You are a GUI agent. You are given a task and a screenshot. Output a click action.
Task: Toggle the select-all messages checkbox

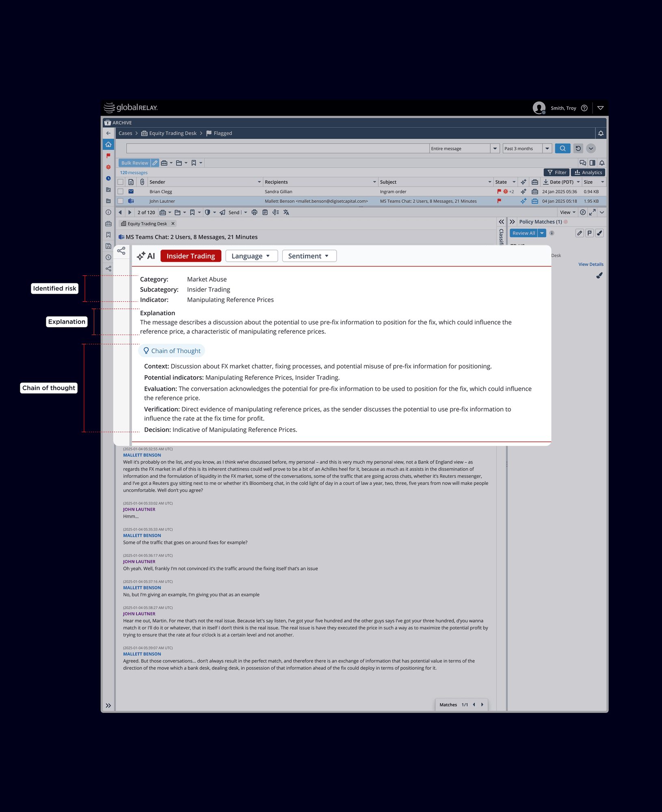pos(121,182)
